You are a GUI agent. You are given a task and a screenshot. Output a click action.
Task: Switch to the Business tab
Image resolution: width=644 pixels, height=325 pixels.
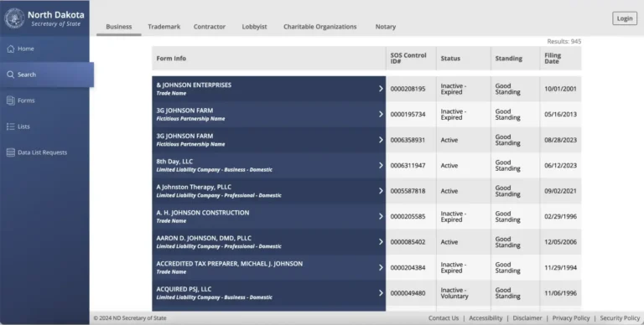point(119,27)
